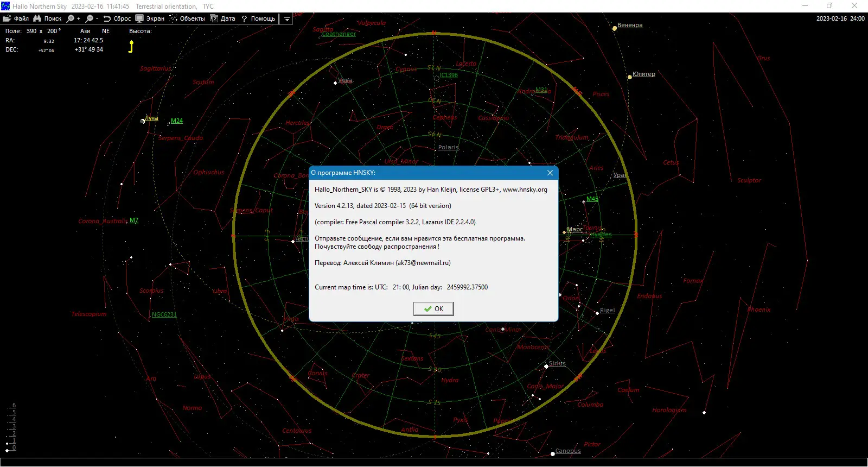Click the Fornax constellation name
Image resolution: width=868 pixels, height=467 pixels.
[x=693, y=281]
